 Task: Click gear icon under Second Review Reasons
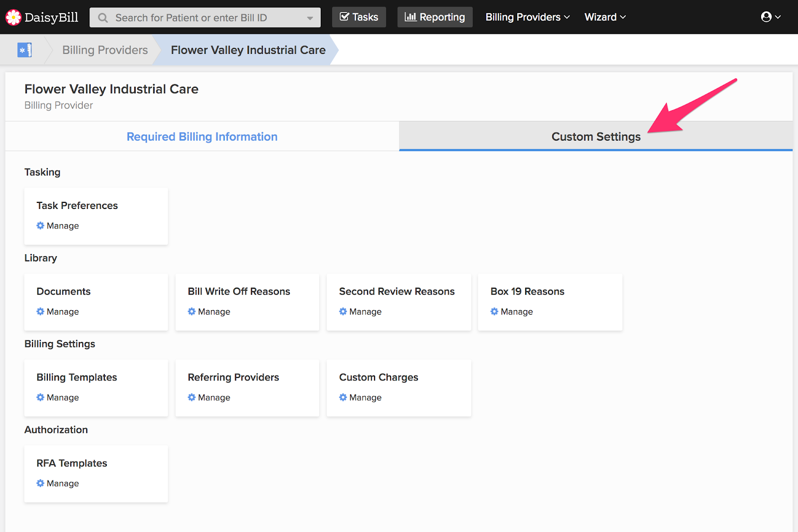(343, 312)
